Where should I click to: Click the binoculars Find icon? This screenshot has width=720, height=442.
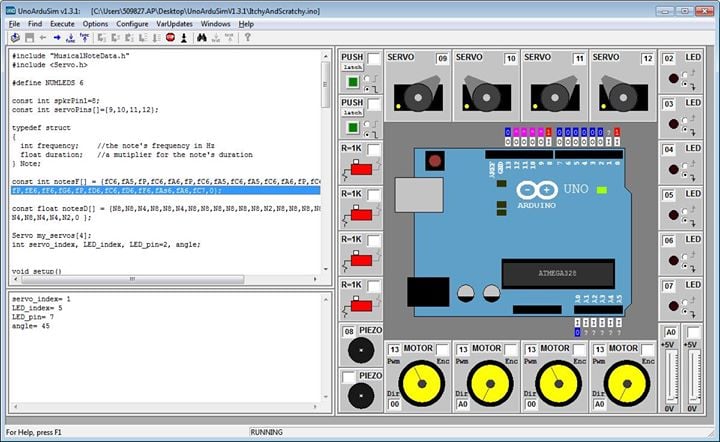pos(202,38)
